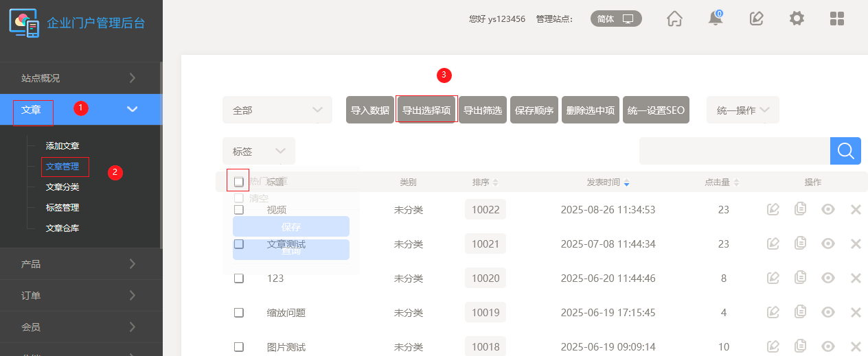Expand the 产品 sidebar section
This screenshot has height=356, width=868.
(81, 263)
